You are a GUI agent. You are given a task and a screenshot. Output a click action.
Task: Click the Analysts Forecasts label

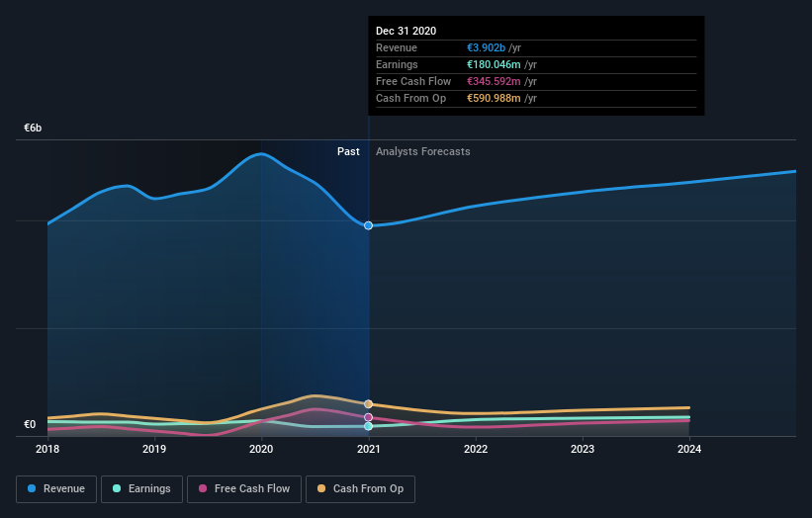pos(423,151)
